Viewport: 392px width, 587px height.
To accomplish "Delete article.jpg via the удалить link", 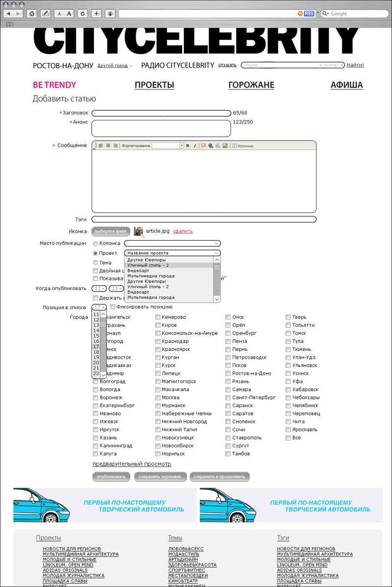I will pos(183,231).
